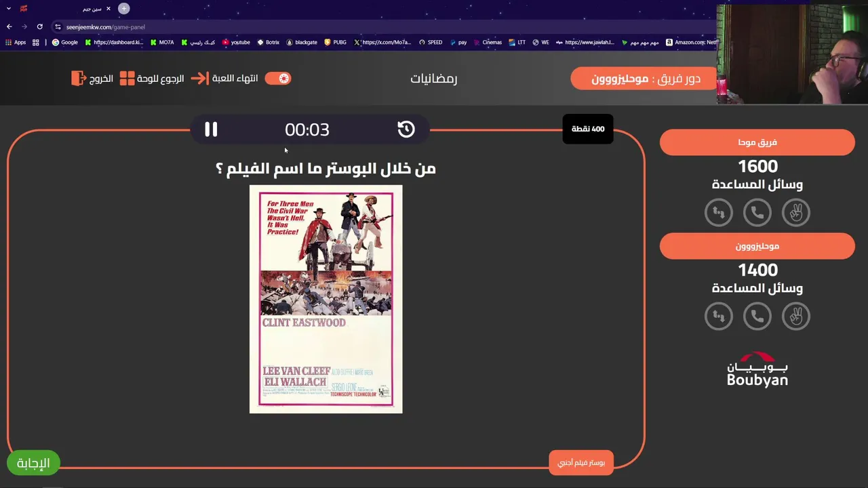This screenshot has width=868, height=488.
Task: Open the Botrix bookmark
Action: (268, 42)
